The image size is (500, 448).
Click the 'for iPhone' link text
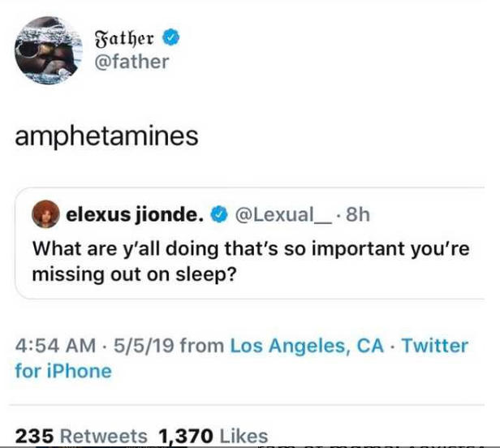pyautogui.click(x=63, y=372)
